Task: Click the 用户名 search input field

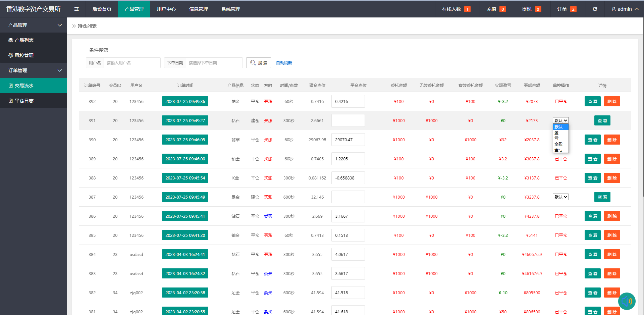Action: (132, 63)
